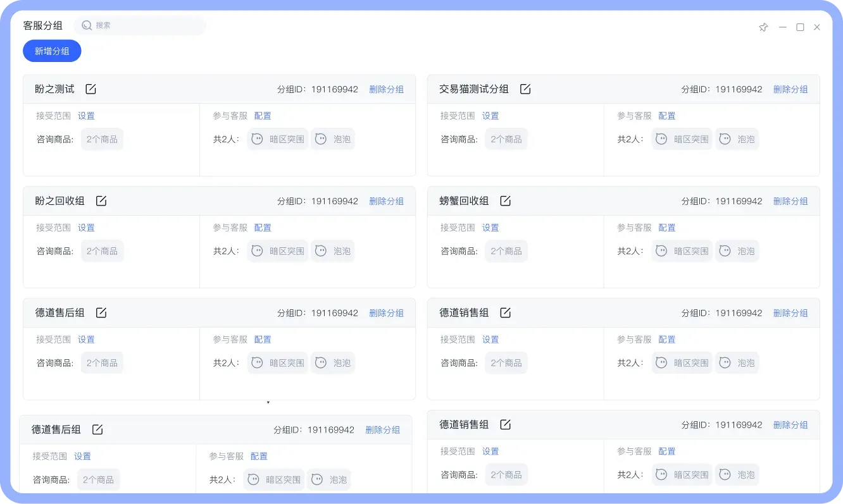Click 设置 in the 螃蟹回收组 card
The image size is (843, 504).
[x=490, y=228]
